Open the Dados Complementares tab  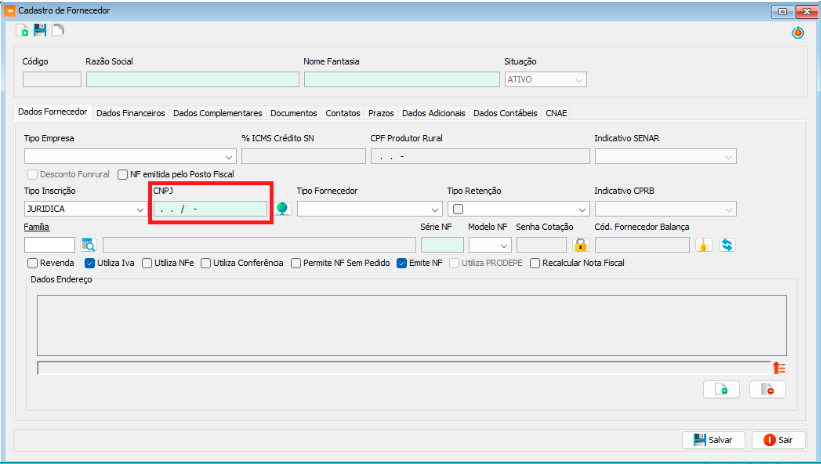tap(217, 113)
